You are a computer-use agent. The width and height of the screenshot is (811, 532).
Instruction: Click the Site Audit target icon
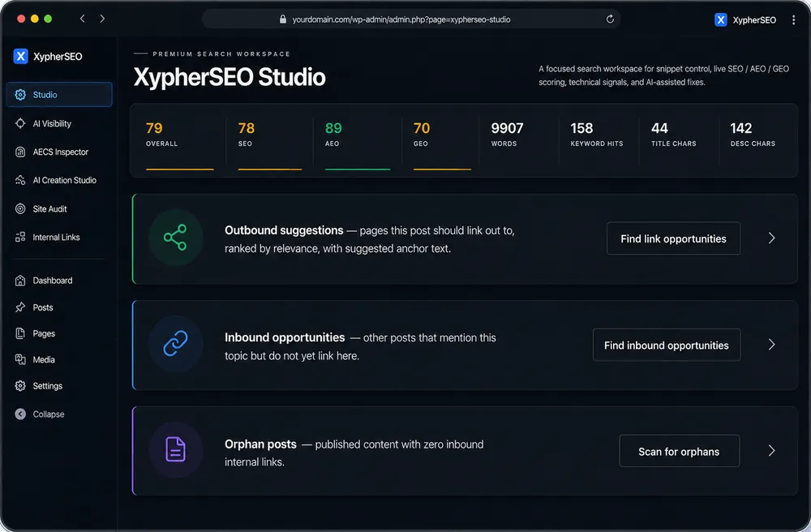click(20, 209)
